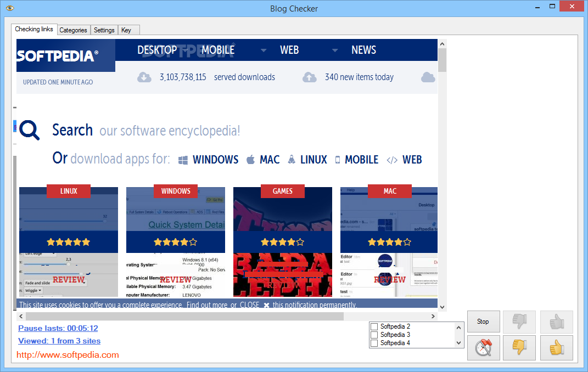This screenshot has height=372, width=588.
Task: Click the gray thumbs down button
Action: [519, 322]
